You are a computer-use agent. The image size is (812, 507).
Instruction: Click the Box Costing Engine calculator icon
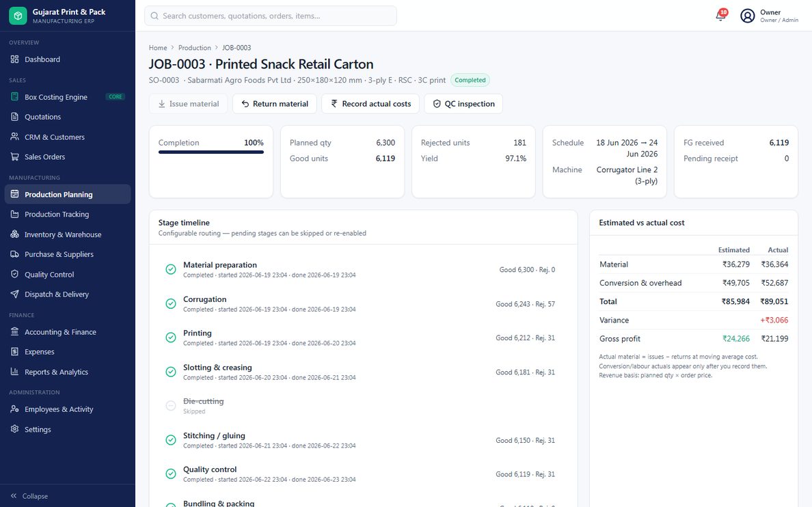pos(14,97)
